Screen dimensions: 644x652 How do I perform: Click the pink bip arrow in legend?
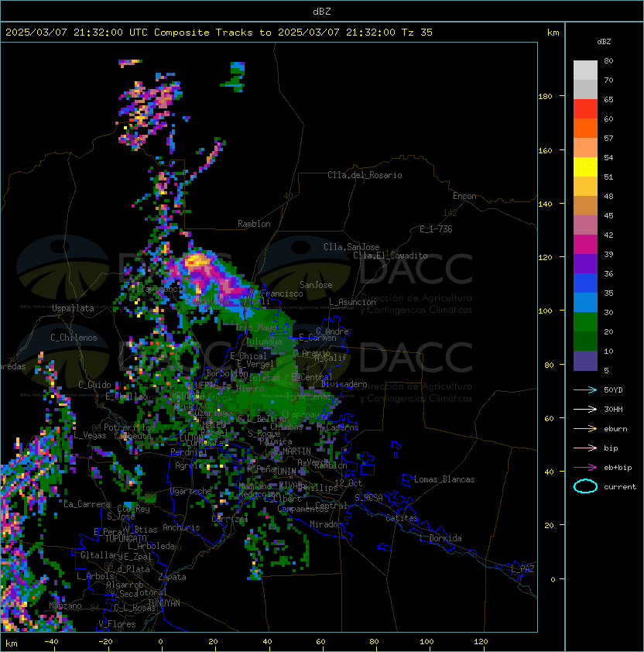pos(585,448)
